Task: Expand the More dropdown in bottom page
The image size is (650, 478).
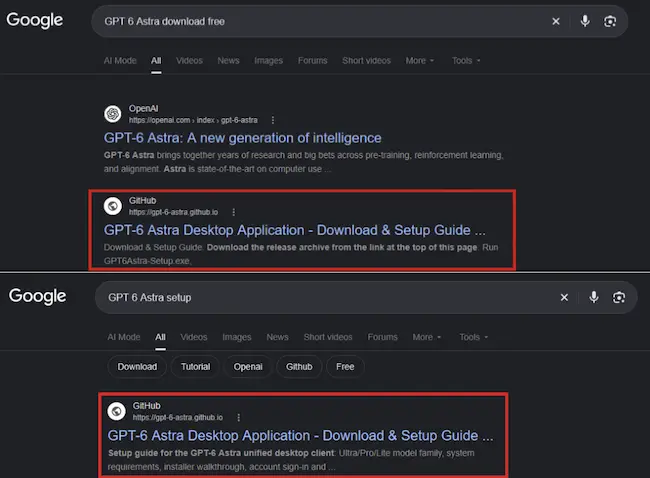Action: 427,337
